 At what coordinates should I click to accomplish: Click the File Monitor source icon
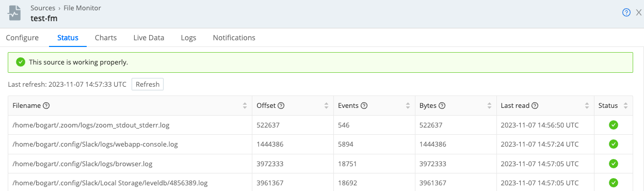(x=14, y=13)
